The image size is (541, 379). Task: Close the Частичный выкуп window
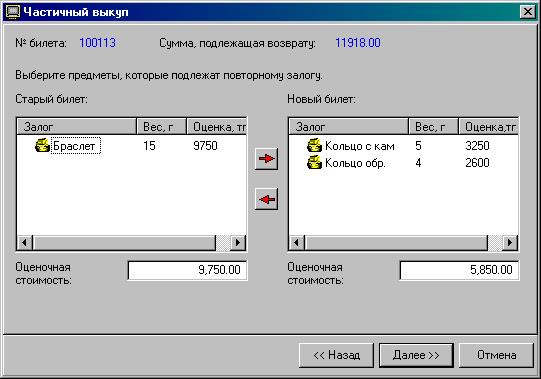tap(528, 12)
